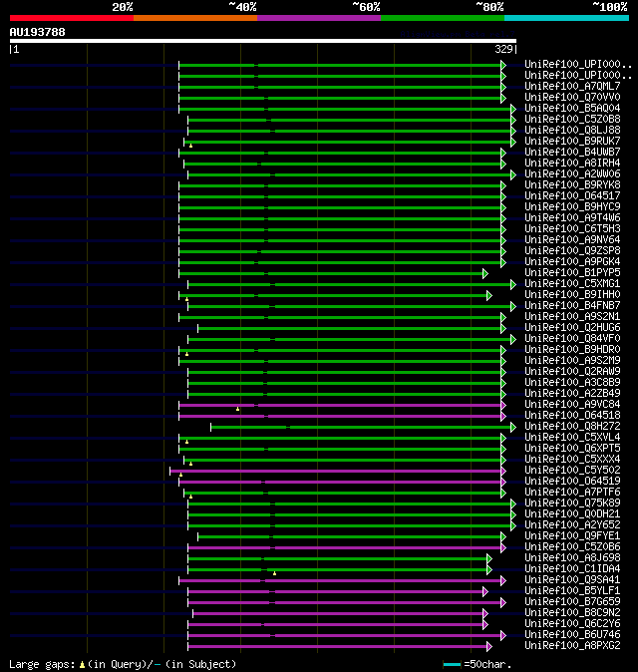Select the UniRef100_A9T4W6 label
Screen dimensions: 638x672
[572, 217]
